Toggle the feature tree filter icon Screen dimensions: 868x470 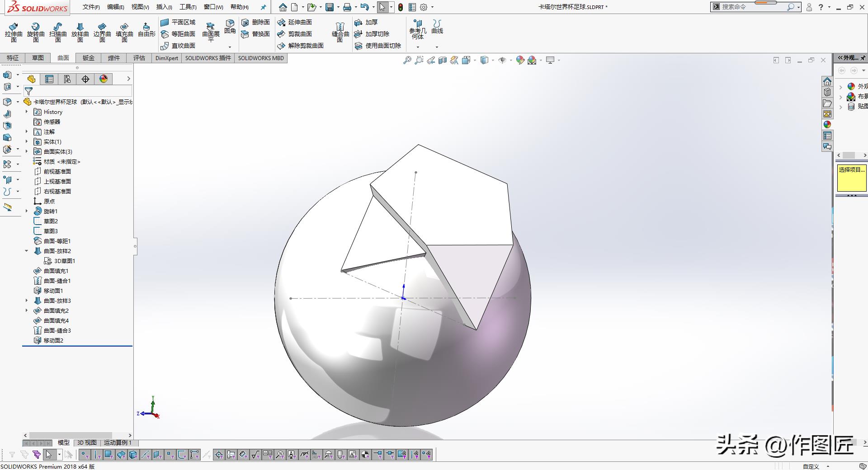point(28,91)
